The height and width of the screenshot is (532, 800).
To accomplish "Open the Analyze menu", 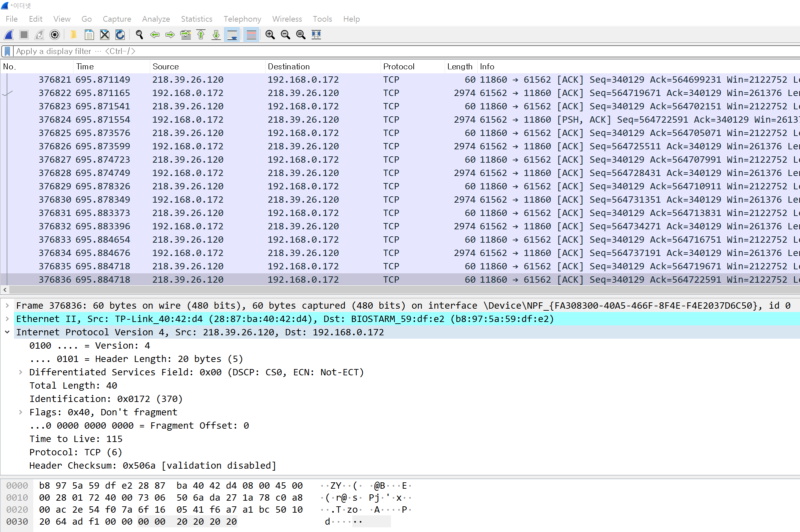I will click(156, 19).
